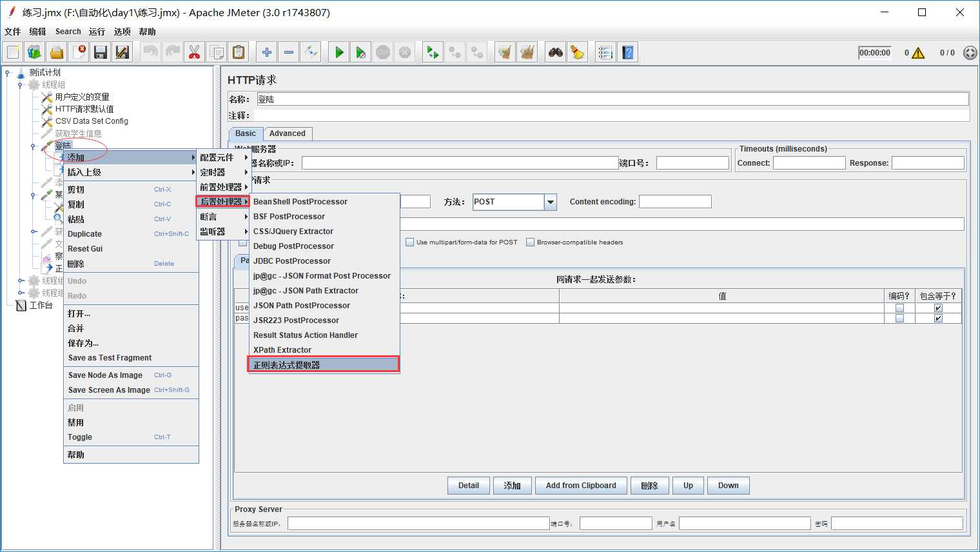Collapse all nodes with minus icon
980x552 pixels.
[288, 52]
